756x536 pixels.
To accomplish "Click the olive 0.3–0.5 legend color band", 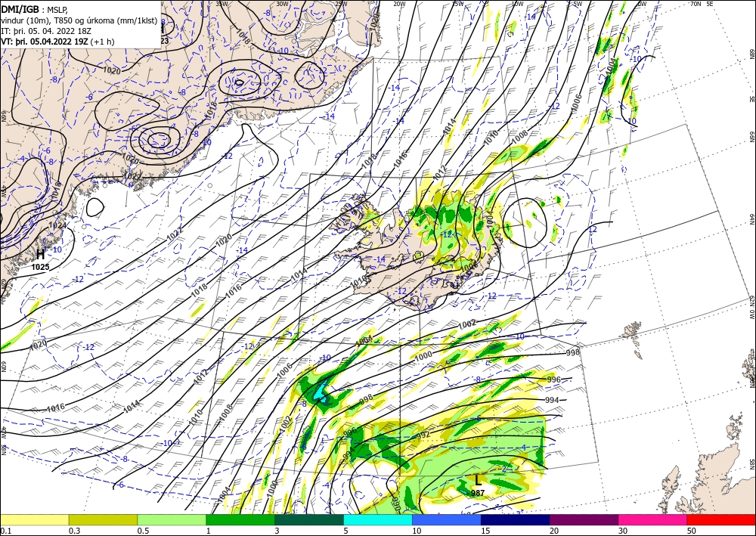I will pos(103,519).
